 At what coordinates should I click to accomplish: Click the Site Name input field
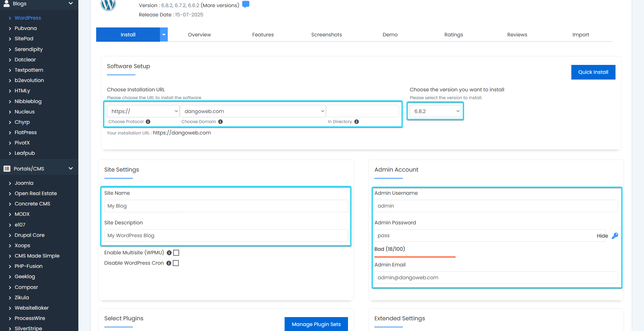pos(226,206)
